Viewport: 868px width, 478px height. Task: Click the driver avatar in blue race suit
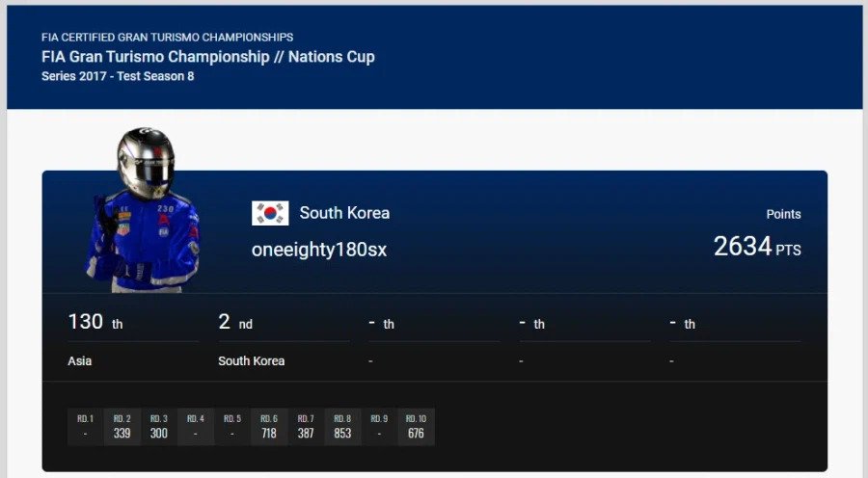pyautogui.click(x=145, y=212)
